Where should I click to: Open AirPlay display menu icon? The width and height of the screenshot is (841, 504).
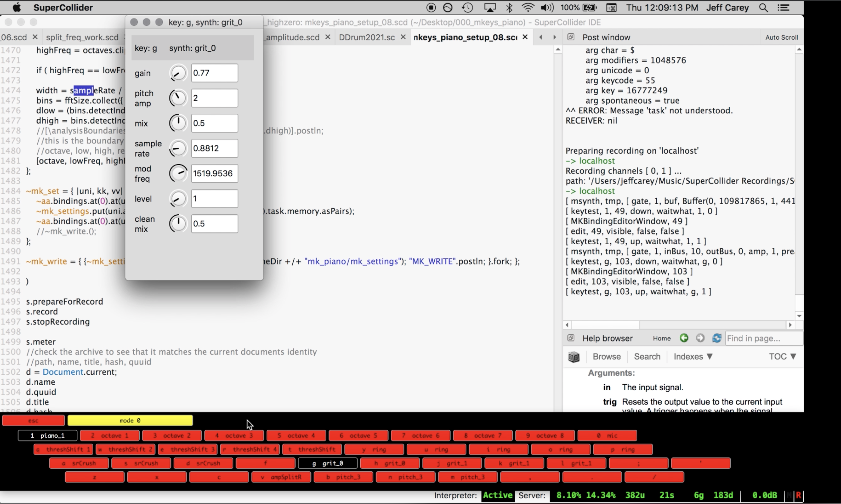[489, 7]
